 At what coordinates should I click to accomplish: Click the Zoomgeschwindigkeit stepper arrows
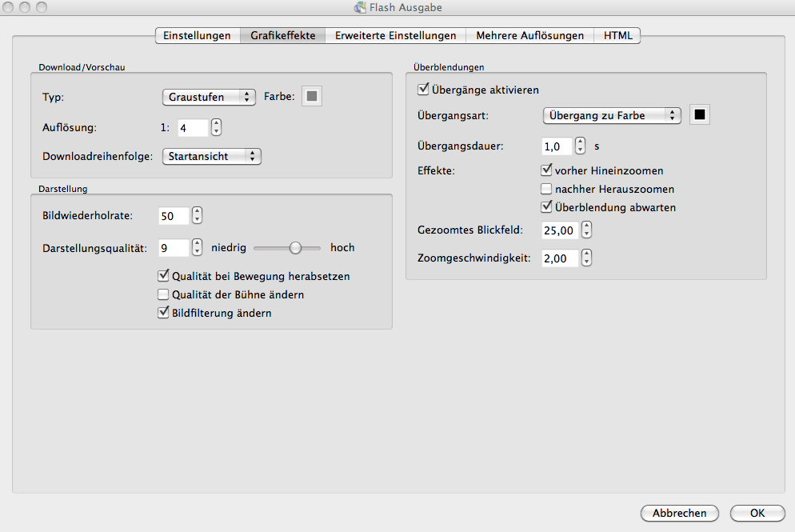click(587, 258)
